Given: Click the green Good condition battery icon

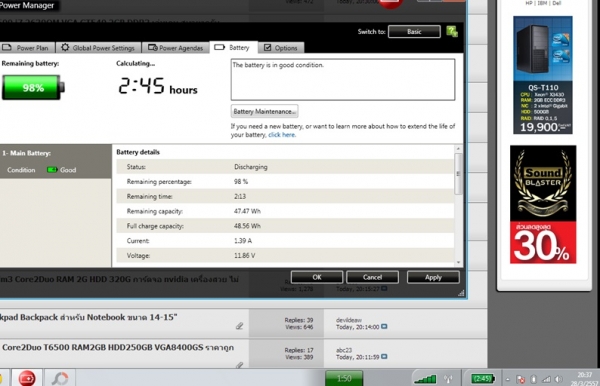Looking at the screenshot, I should point(52,169).
